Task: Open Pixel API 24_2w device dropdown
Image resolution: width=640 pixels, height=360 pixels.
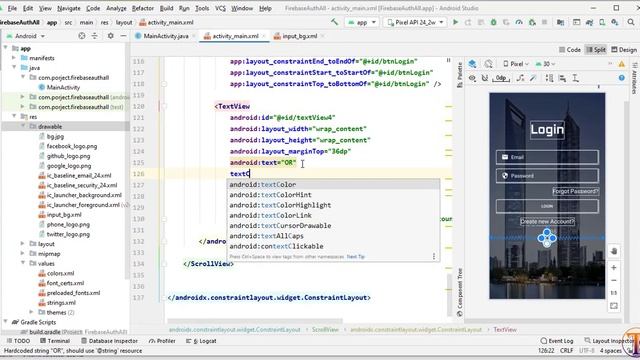Action: click(415, 22)
